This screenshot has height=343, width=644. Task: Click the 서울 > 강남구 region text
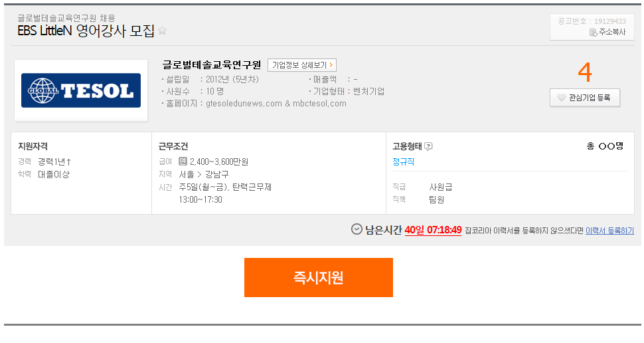pyautogui.click(x=204, y=174)
